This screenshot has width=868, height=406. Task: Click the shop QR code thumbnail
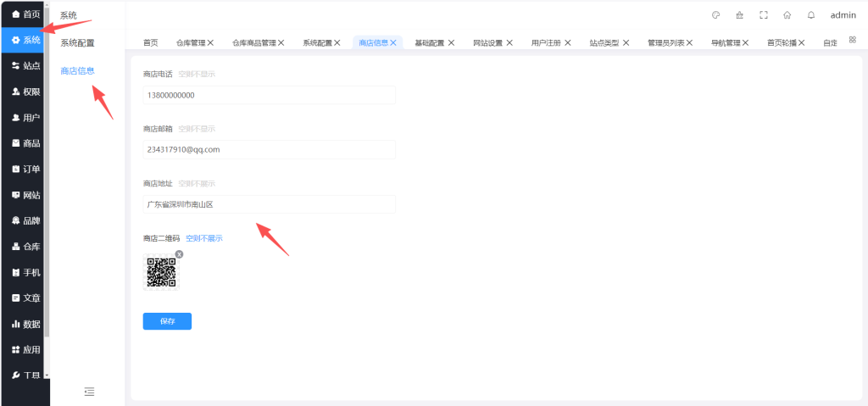pyautogui.click(x=161, y=272)
